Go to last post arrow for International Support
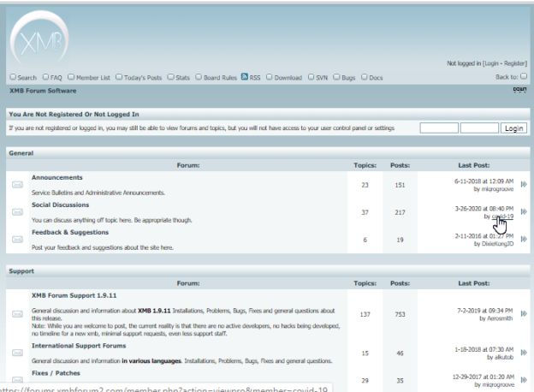The image size is (534, 392). point(524,353)
